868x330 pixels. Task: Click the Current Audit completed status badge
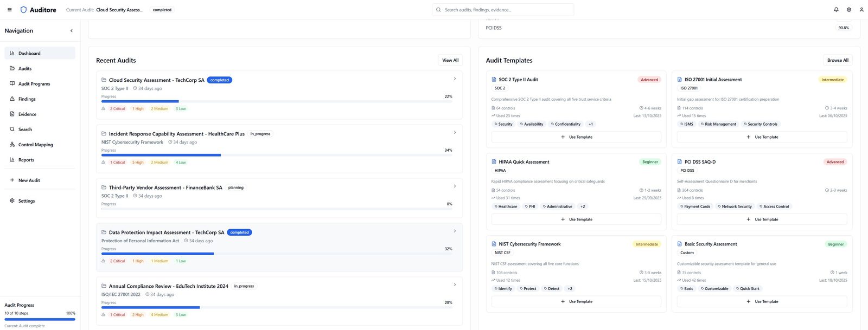[x=162, y=10]
